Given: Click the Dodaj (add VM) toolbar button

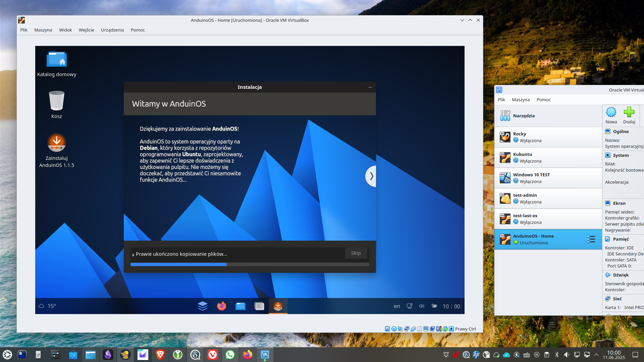Looking at the screenshot, I should point(629,116).
